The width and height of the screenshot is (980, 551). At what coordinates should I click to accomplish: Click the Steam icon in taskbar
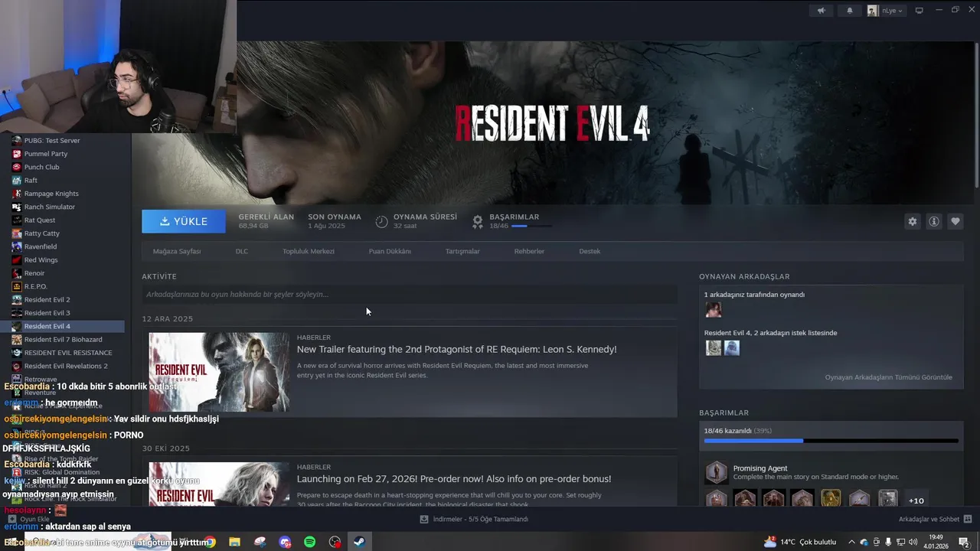[x=359, y=542]
